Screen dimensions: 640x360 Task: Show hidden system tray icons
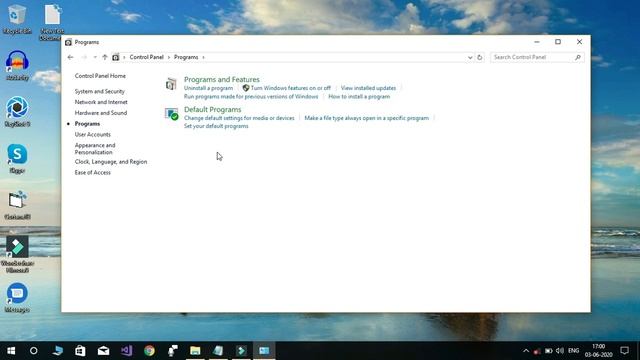tap(526, 351)
